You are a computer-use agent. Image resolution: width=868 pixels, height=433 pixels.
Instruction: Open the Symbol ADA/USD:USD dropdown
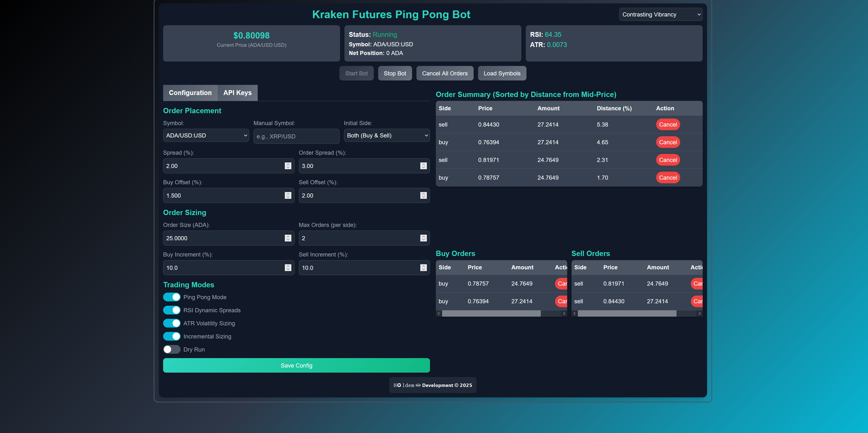[x=206, y=136]
